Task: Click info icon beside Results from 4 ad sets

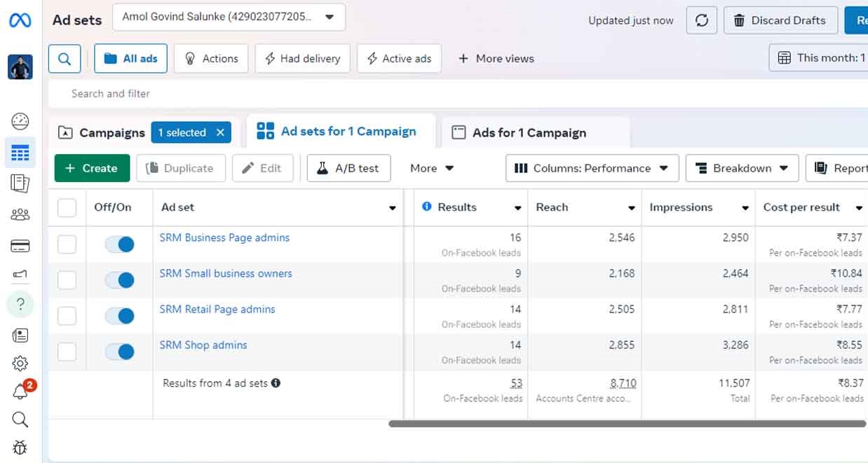Action: click(276, 383)
